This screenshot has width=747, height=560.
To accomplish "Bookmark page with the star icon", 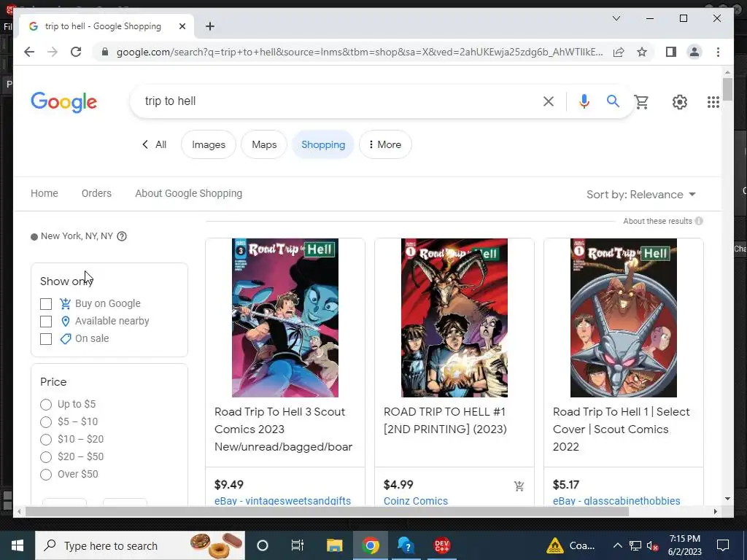I will tap(642, 52).
